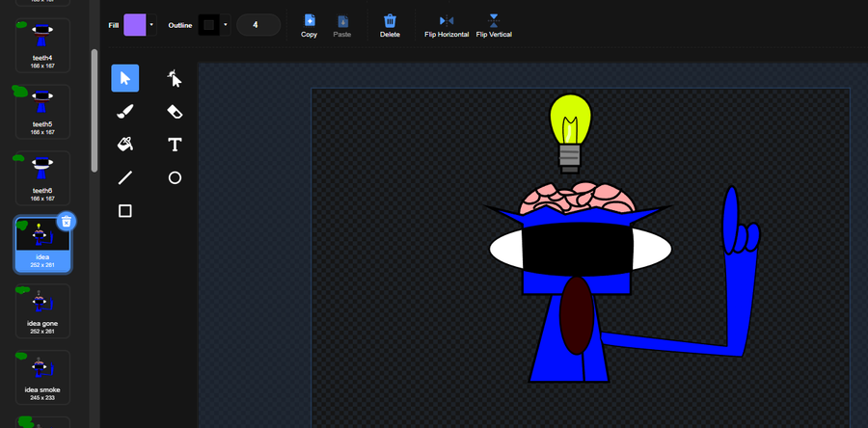This screenshot has width=868, height=428.
Task: Expand the Outline color dropdown arrow
Action: point(226,25)
